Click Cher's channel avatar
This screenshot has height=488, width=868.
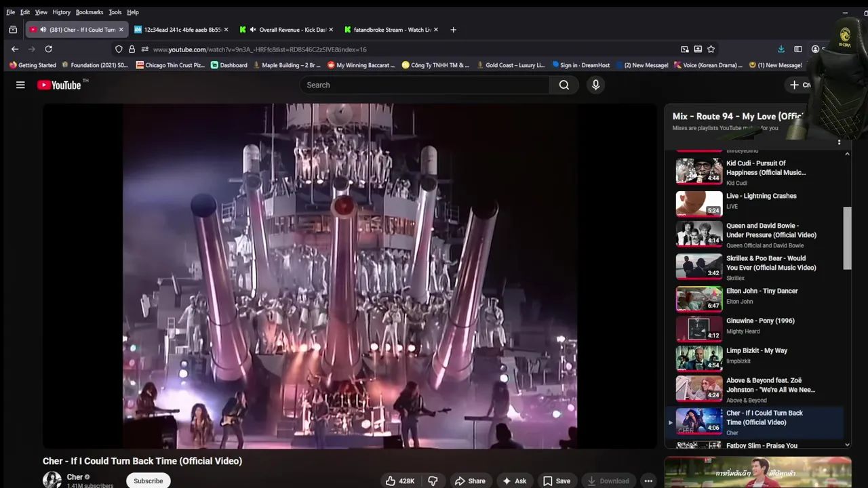[52, 481]
